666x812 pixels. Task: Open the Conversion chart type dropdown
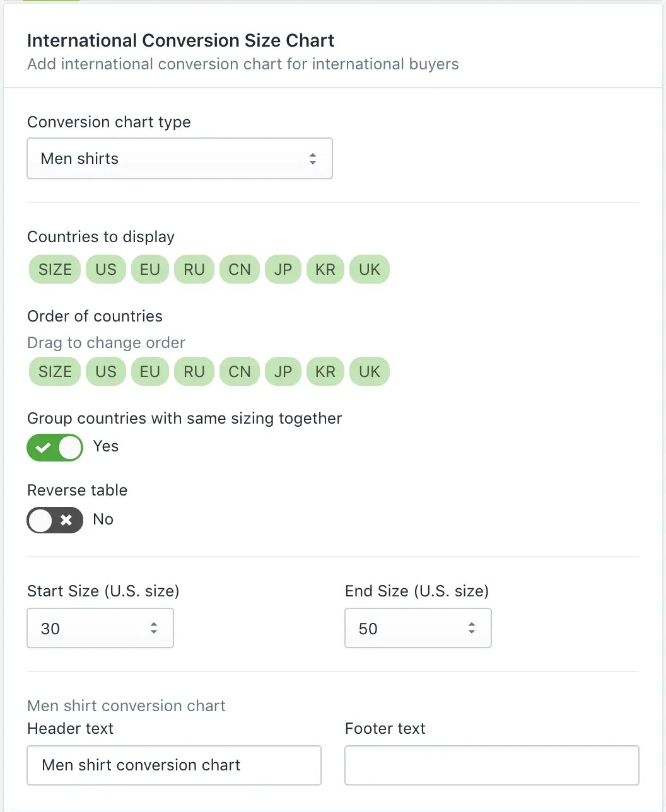(179, 158)
